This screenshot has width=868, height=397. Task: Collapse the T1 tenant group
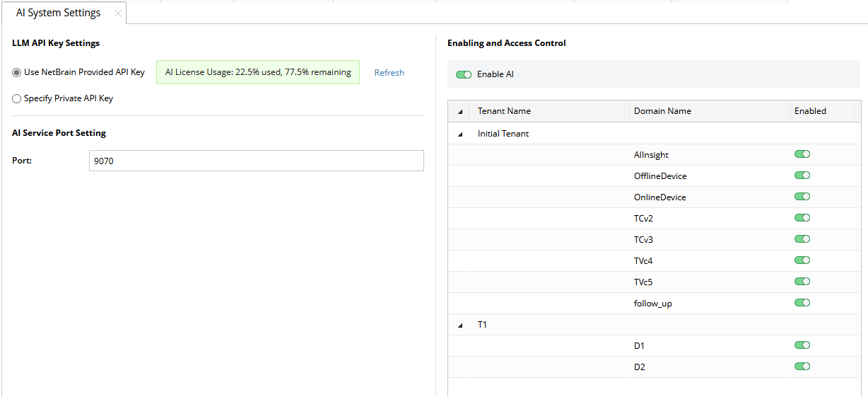461,325
